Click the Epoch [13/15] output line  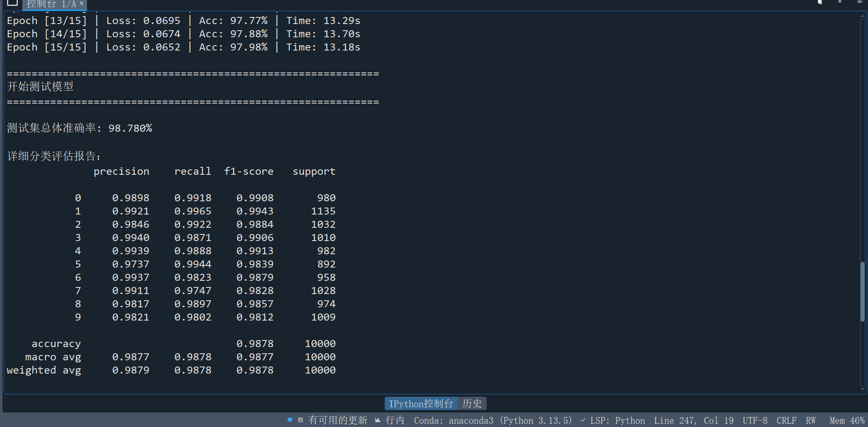click(x=183, y=21)
